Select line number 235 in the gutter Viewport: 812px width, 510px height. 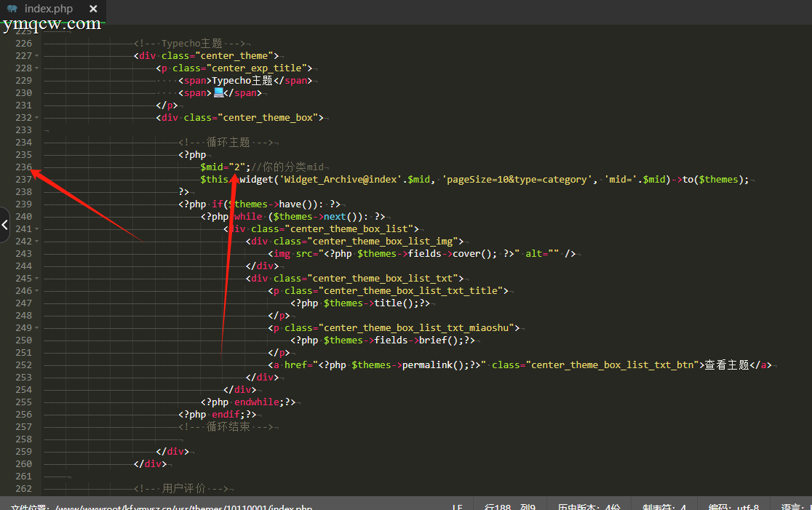tap(23, 155)
